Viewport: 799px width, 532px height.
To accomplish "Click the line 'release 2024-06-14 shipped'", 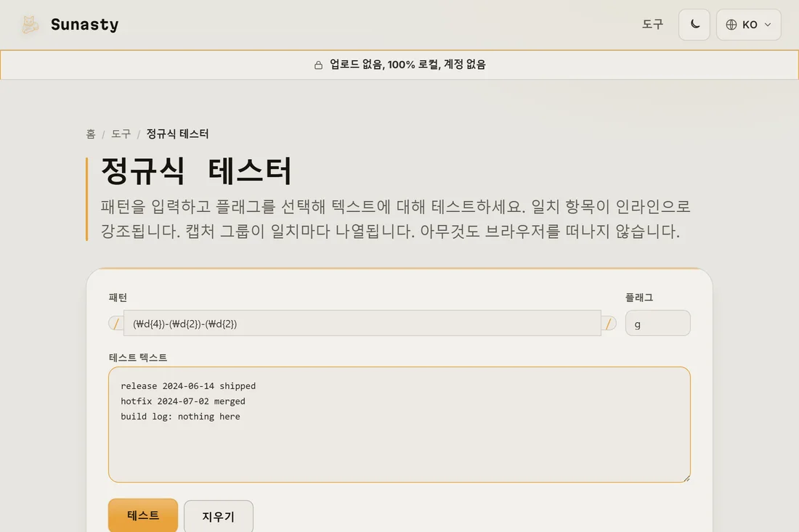I will point(188,386).
